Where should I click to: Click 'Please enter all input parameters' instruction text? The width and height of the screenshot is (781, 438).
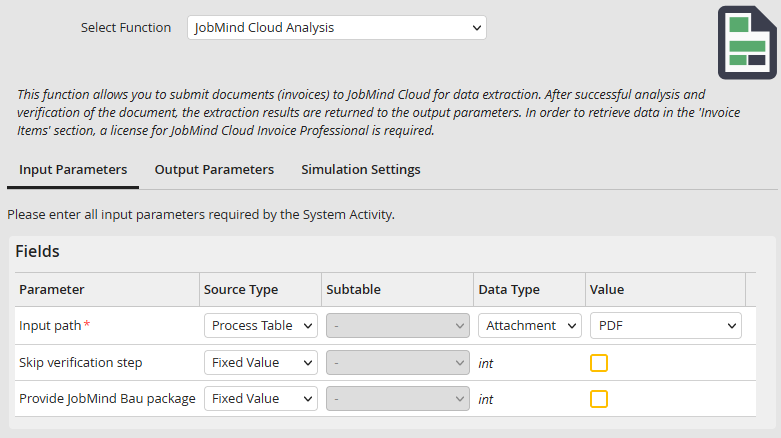coord(201,215)
